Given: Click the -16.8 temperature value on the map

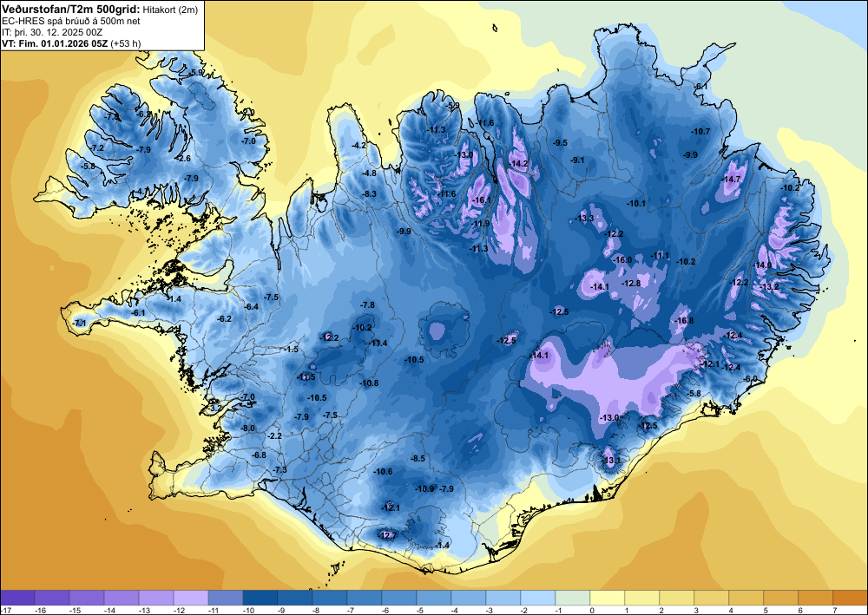Looking at the screenshot, I should tap(685, 321).
